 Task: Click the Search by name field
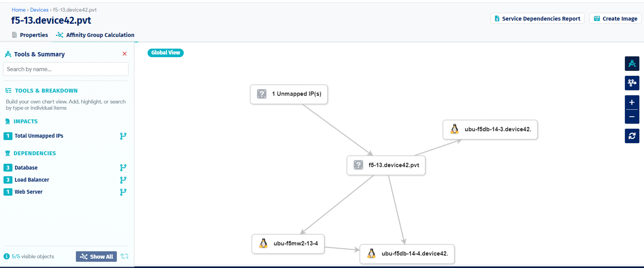(x=66, y=69)
